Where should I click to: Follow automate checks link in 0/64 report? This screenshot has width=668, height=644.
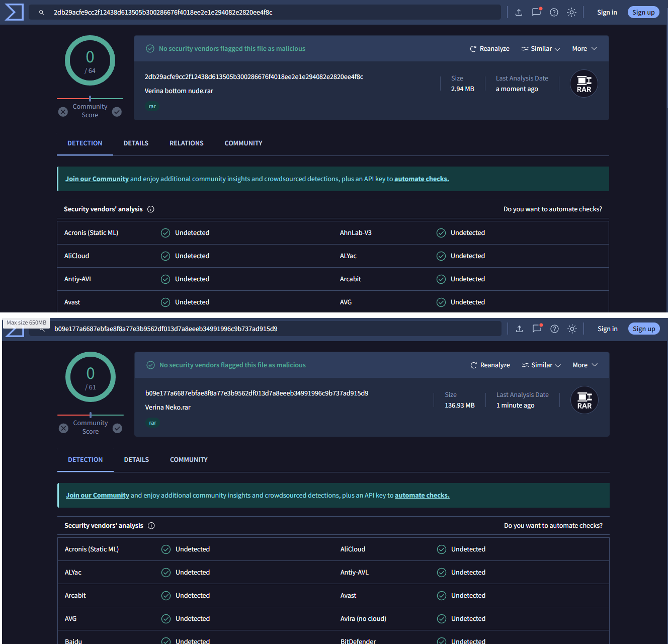coord(422,179)
